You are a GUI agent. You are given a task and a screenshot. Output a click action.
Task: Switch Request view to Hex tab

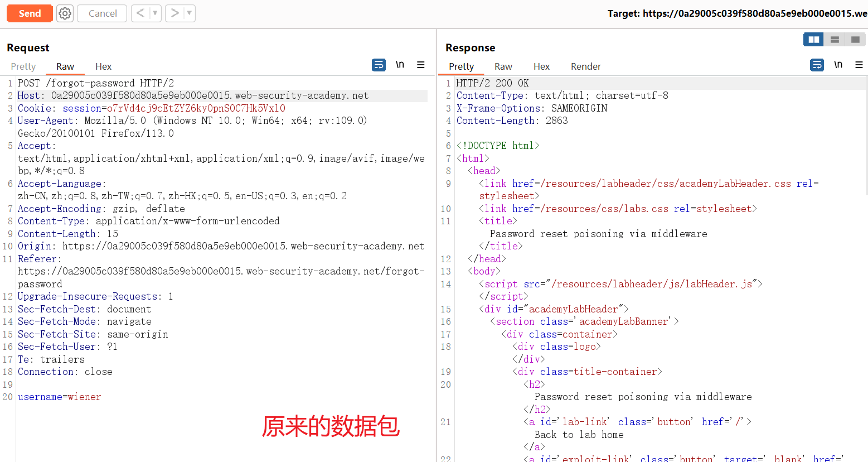pos(103,66)
